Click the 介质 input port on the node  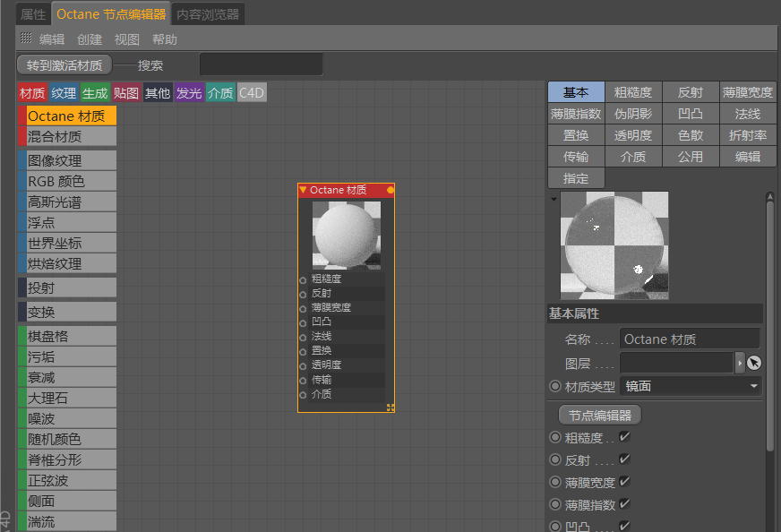click(x=303, y=395)
